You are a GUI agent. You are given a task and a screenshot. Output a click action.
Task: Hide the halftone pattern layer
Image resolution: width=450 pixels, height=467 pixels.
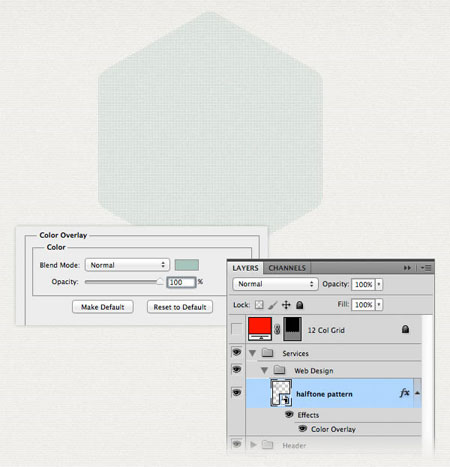(236, 393)
